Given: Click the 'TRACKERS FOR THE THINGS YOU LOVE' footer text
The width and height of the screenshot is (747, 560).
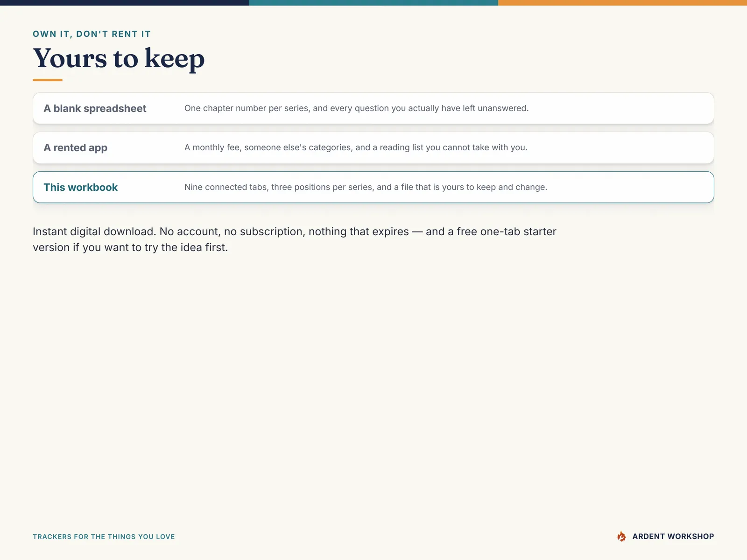Looking at the screenshot, I should (x=104, y=537).
